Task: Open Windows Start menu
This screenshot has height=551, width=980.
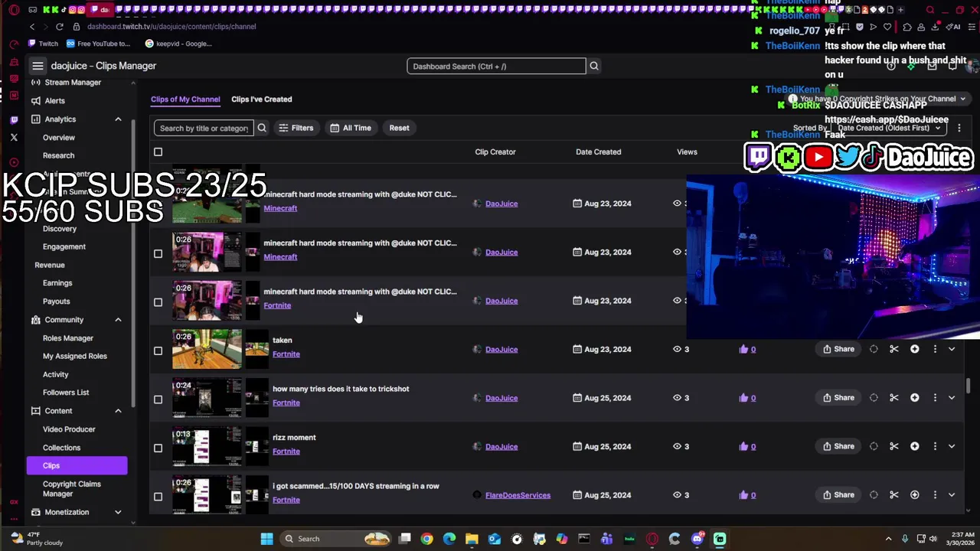Action: tap(266, 539)
